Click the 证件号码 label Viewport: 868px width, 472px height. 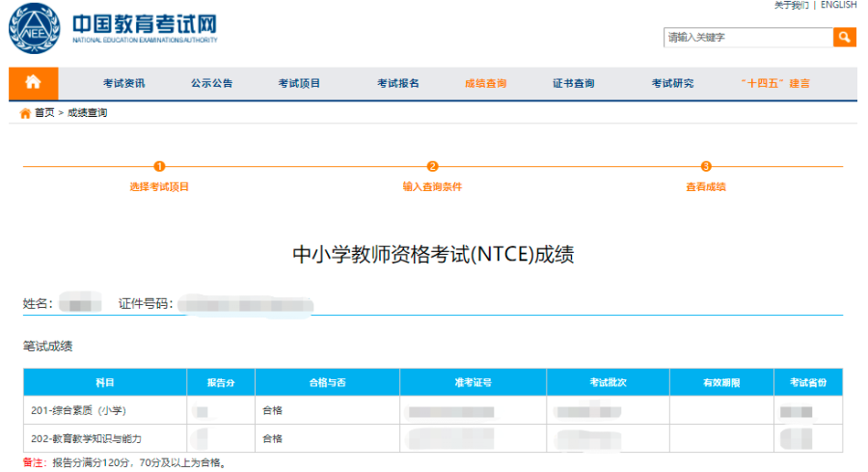tap(146, 304)
